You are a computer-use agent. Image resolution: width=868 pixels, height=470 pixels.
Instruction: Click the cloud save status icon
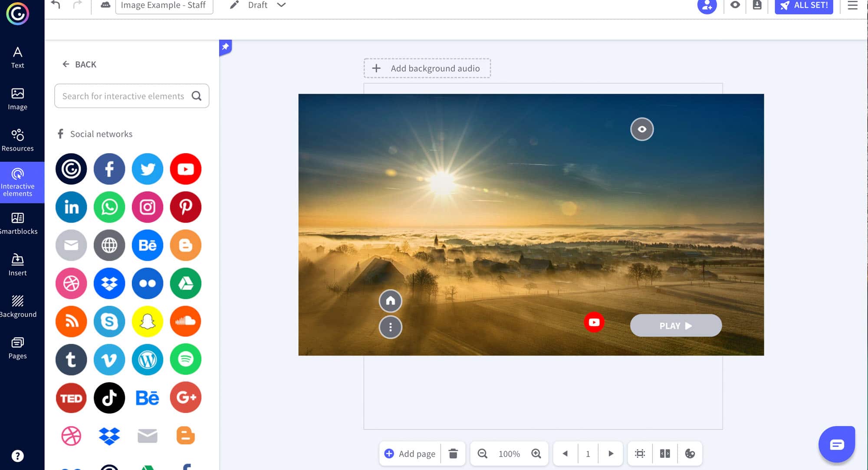pos(105,5)
